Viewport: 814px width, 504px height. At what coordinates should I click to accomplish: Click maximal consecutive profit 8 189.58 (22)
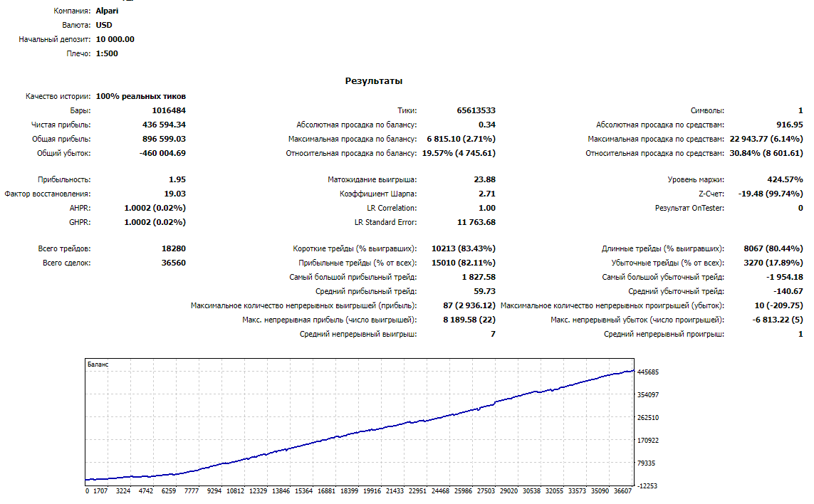(x=469, y=320)
